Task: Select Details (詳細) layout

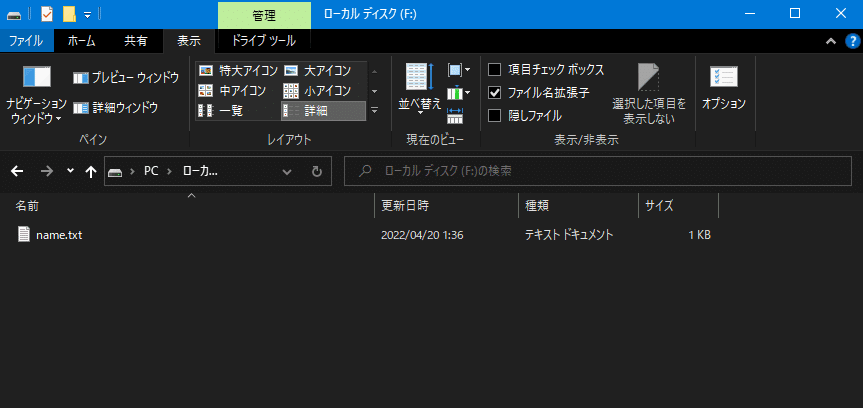Action: click(323, 111)
